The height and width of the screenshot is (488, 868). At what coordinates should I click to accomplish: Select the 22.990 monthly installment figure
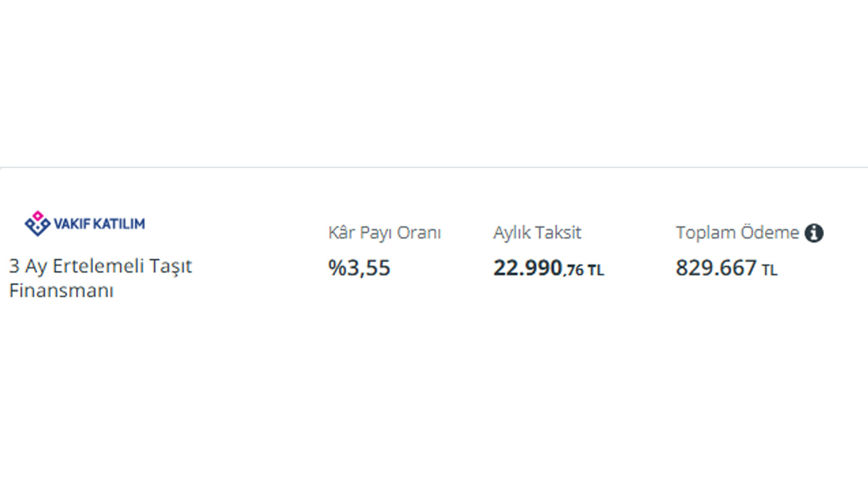pos(527,268)
